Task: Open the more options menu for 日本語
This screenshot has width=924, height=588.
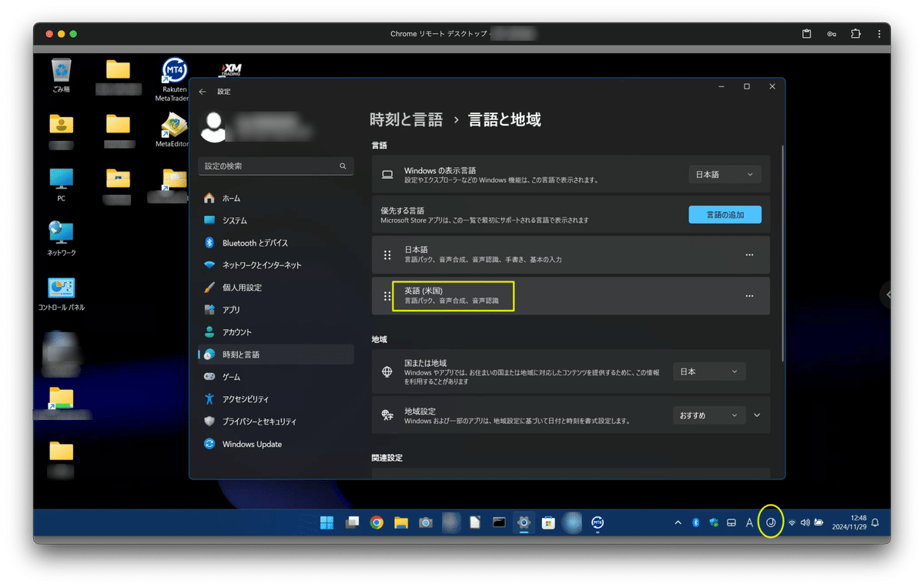Action: 749,255
